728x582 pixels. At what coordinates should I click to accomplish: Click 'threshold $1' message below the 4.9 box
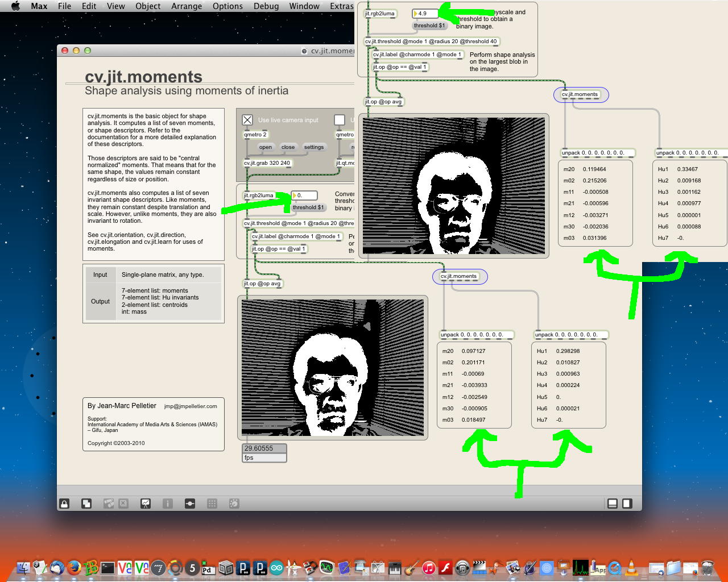click(429, 26)
